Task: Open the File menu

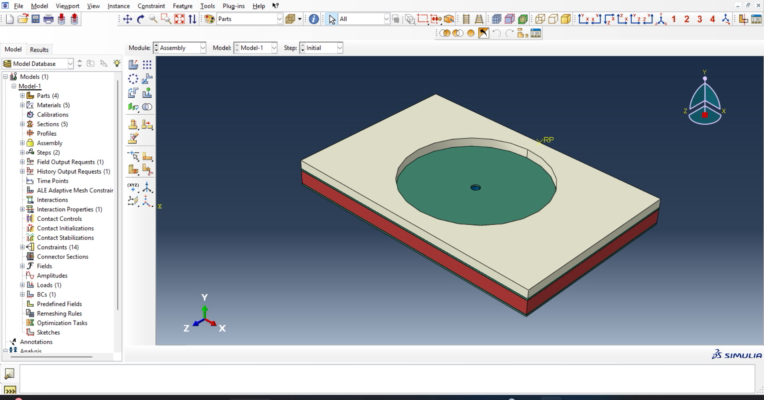Action: pyautogui.click(x=18, y=6)
